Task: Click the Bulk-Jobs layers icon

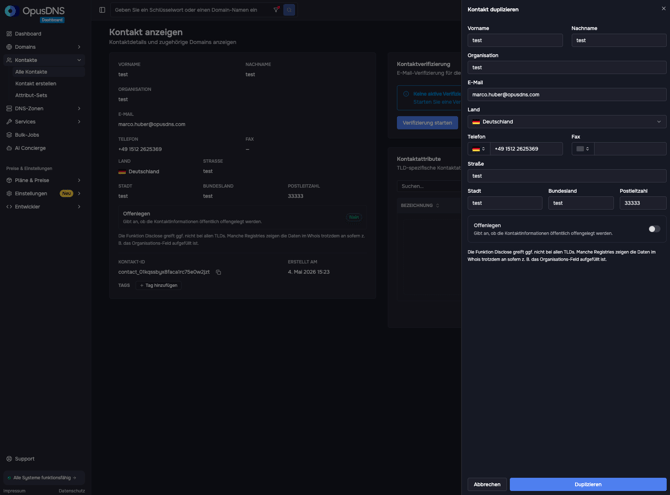Action: point(9,135)
